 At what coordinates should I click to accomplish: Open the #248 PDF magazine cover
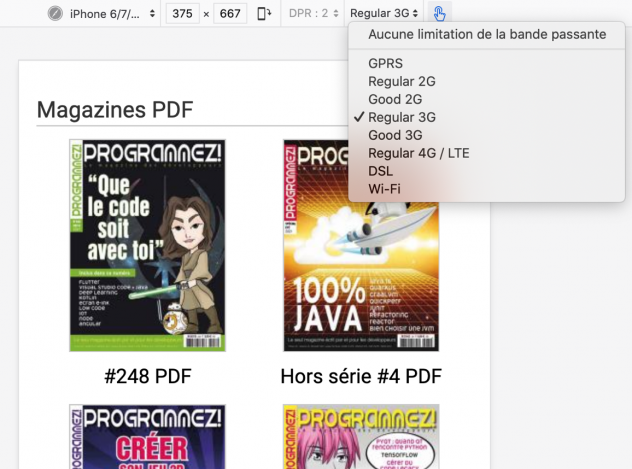point(147,245)
